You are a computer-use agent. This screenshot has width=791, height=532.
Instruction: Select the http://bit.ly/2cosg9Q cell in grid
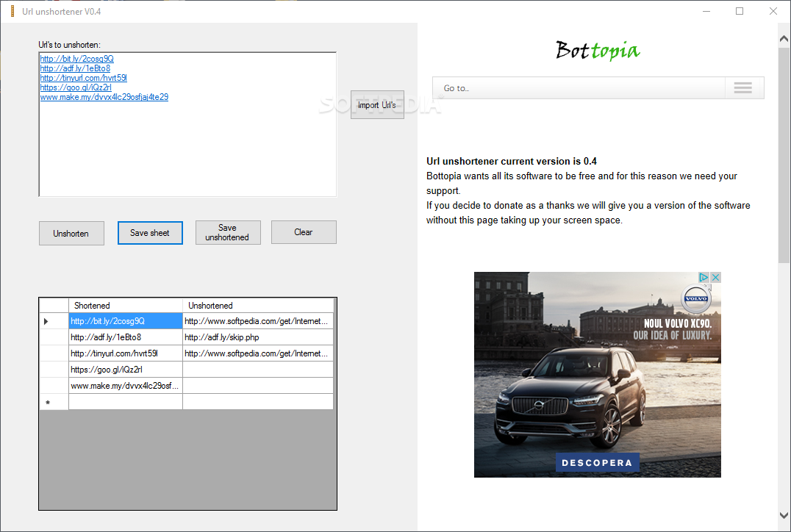126,321
